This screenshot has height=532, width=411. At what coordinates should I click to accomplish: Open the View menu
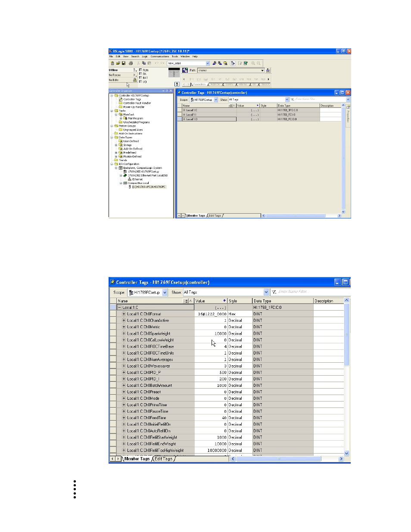click(126, 56)
